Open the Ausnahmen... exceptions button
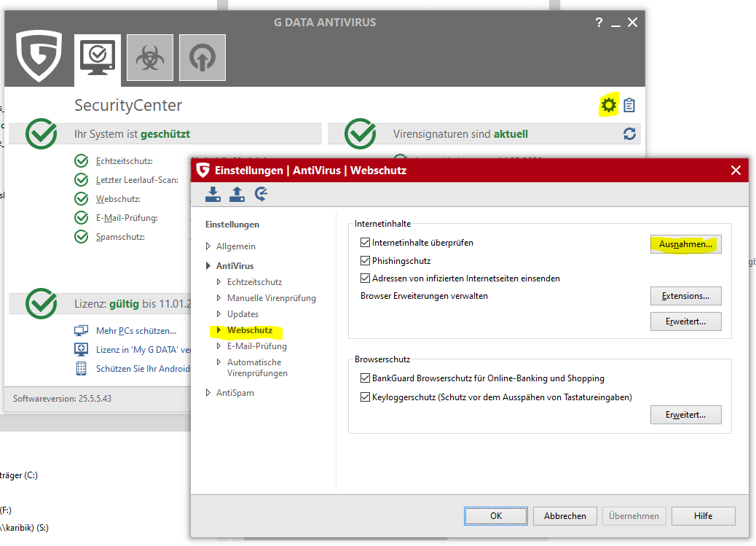This screenshot has width=756, height=546. 685,244
